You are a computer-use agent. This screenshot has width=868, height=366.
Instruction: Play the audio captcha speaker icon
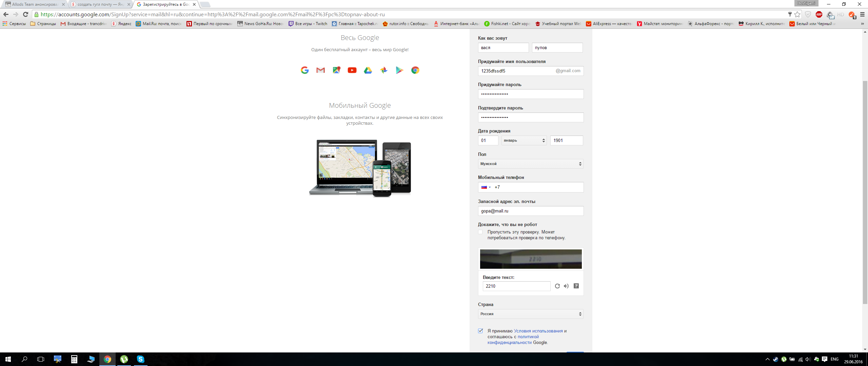[566, 286]
